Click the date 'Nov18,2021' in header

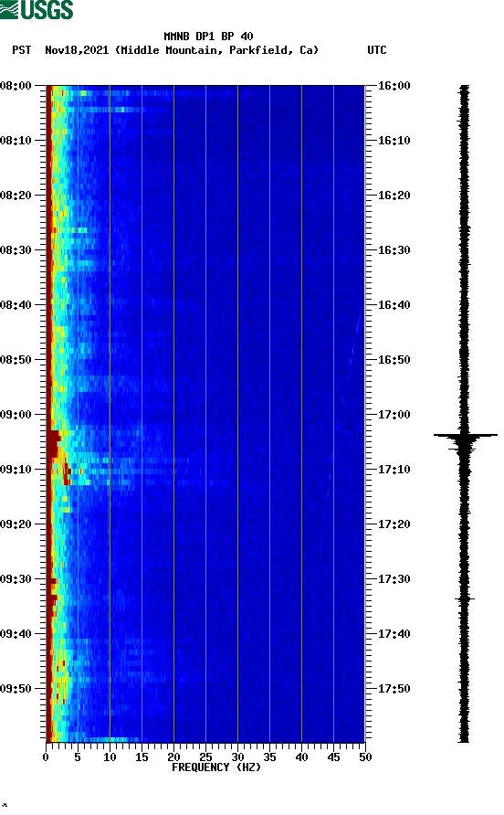coord(77,50)
